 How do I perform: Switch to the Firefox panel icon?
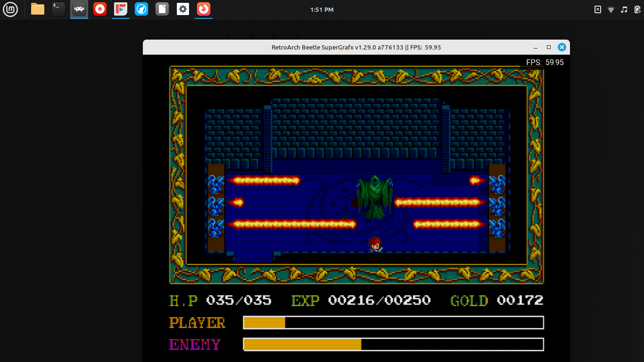click(x=204, y=9)
